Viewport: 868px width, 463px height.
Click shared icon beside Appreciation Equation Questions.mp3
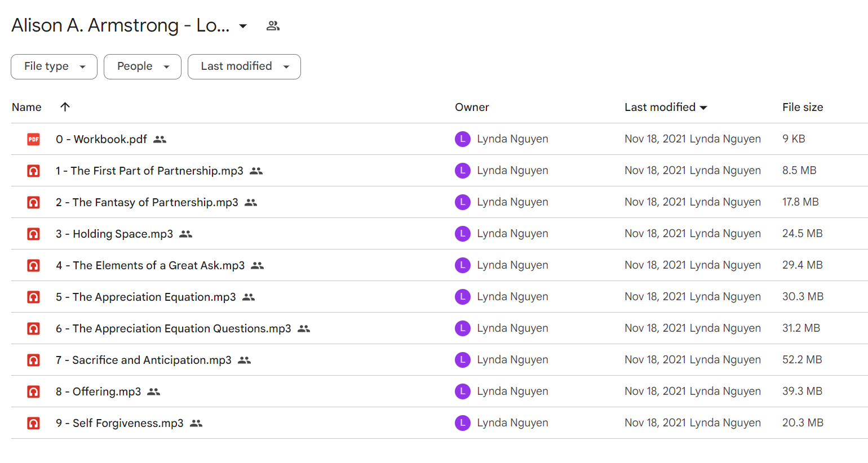pos(304,328)
